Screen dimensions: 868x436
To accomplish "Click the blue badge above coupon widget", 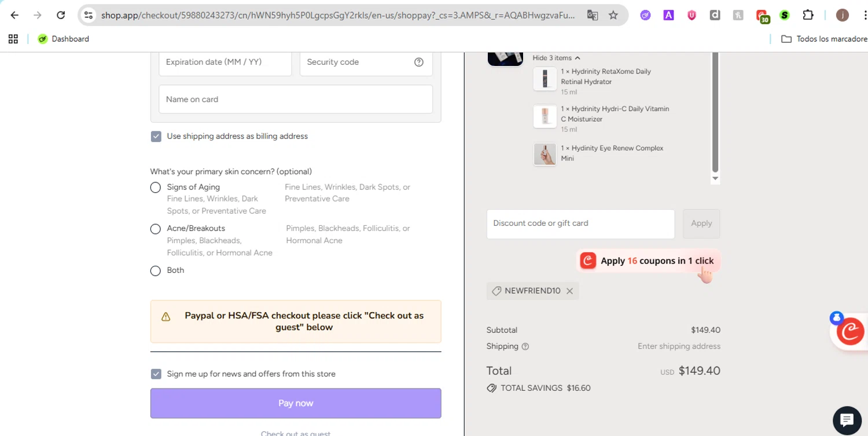I will tap(837, 317).
